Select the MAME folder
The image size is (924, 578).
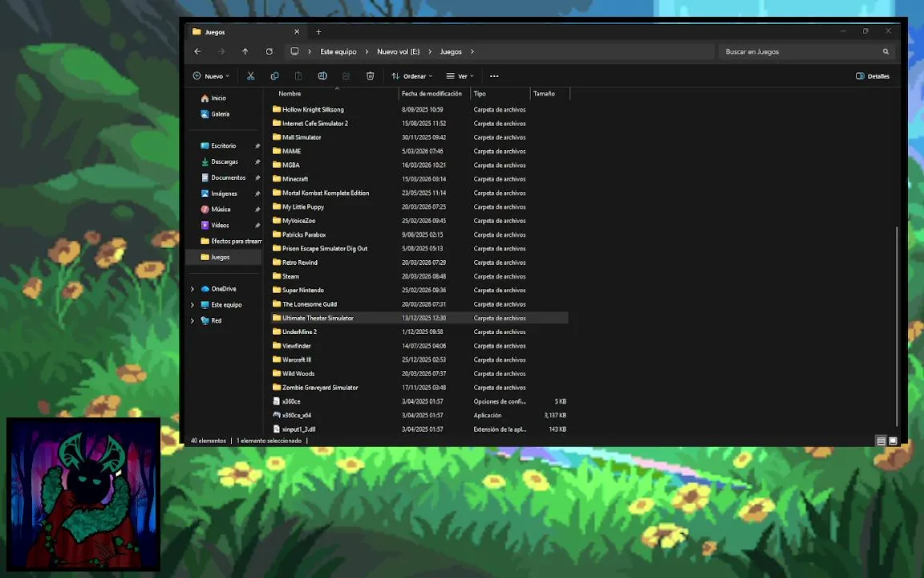[291, 152]
